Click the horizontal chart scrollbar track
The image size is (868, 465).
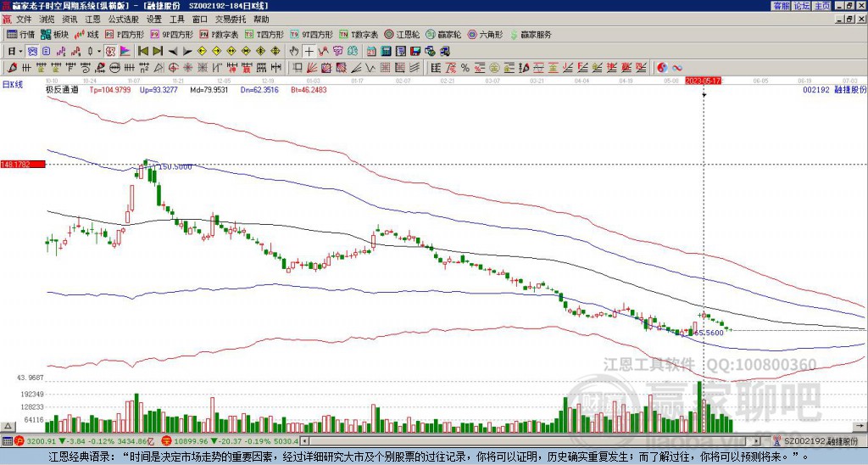pos(531,441)
